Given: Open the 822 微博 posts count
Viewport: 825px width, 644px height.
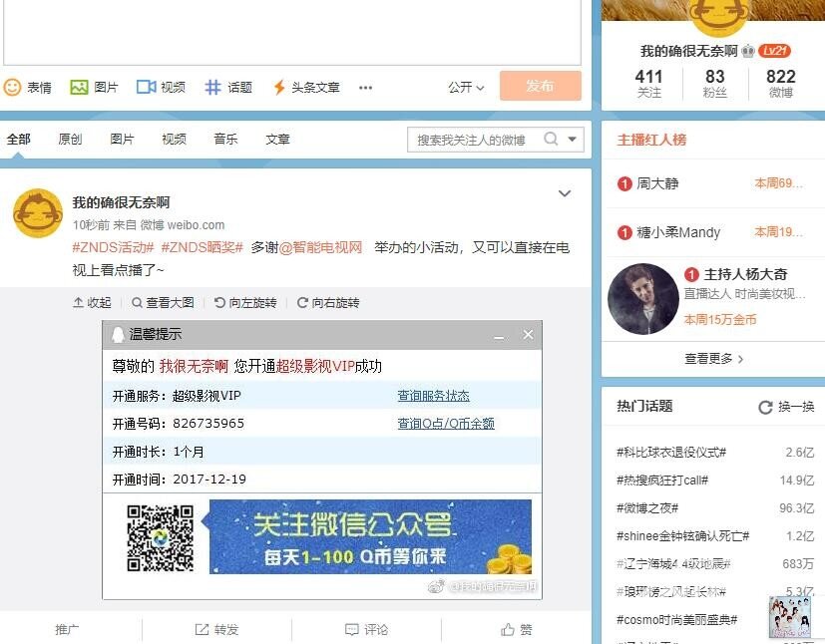Looking at the screenshot, I should (781, 84).
